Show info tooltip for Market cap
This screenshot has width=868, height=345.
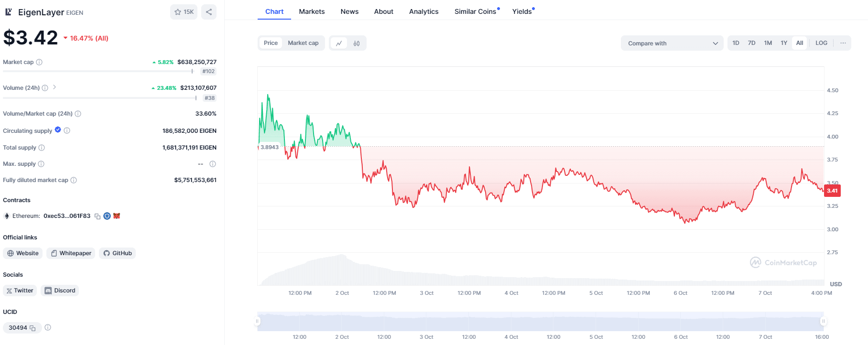pos(39,62)
